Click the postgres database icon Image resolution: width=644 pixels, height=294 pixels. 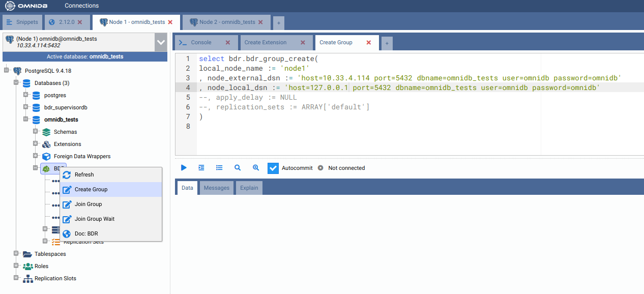pos(36,95)
